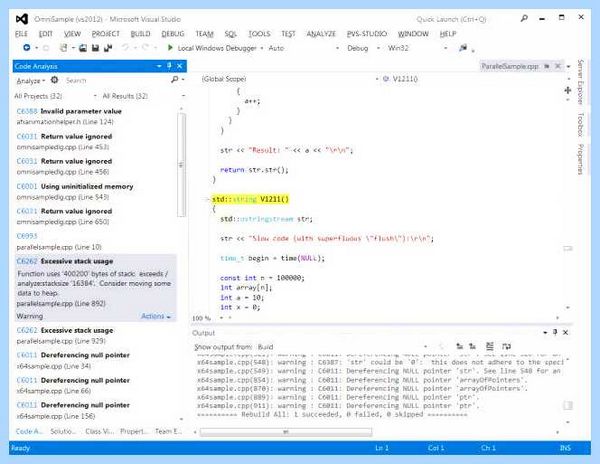Open the Output panel window-position dropdown
Viewport: 600px width, 464px height.
(x=545, y=332)
